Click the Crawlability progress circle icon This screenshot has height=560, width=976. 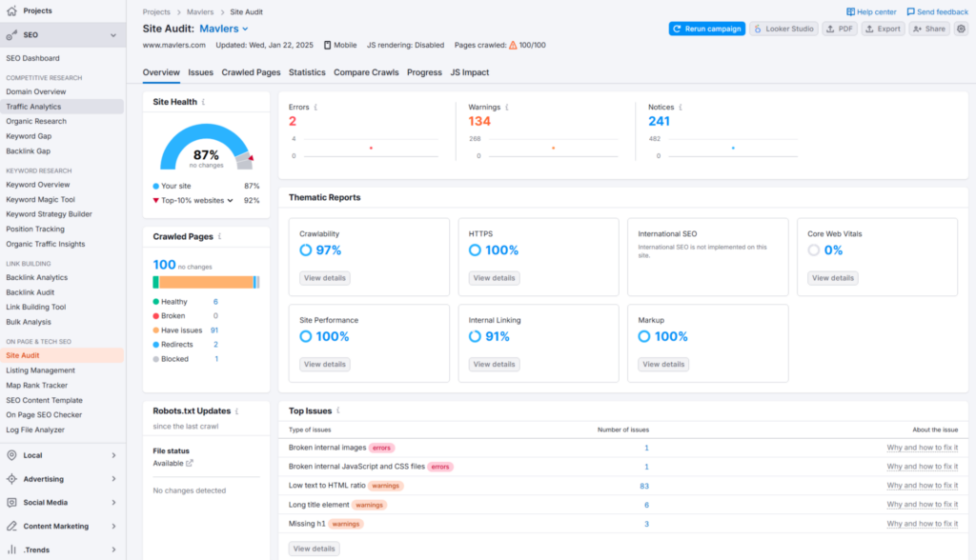(306, 250)
